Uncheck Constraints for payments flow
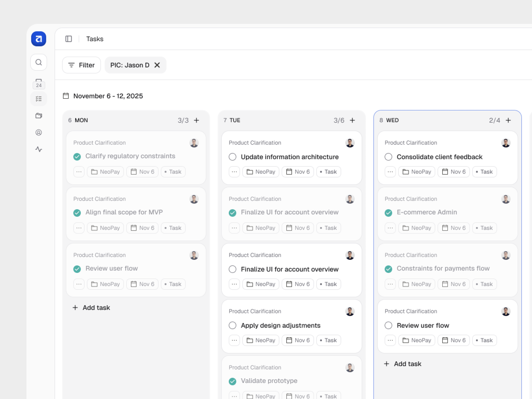Image resolution: width=532 pixels, height=399 pixels. (388, 269)
